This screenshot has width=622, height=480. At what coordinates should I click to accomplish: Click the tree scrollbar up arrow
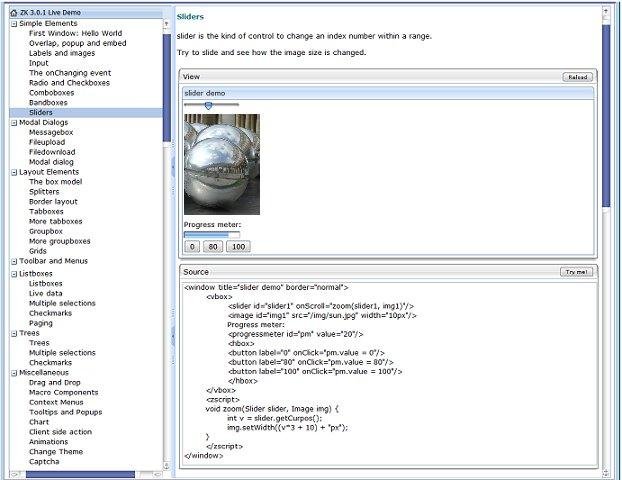[x=167, y=25]
